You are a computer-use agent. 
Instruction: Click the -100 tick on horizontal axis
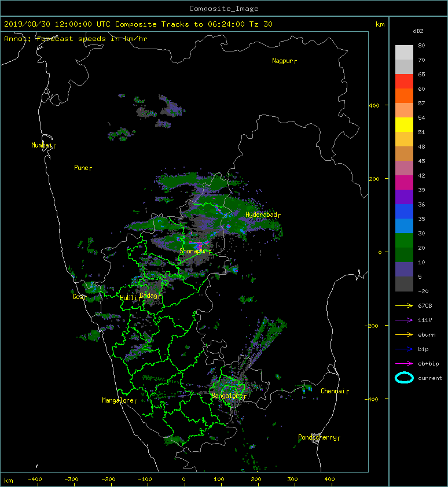[x=145, y=479]
